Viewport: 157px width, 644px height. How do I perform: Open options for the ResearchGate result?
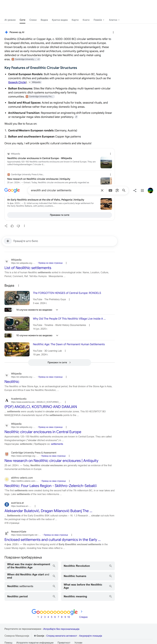pyautogui.click(x=72, y=535)
